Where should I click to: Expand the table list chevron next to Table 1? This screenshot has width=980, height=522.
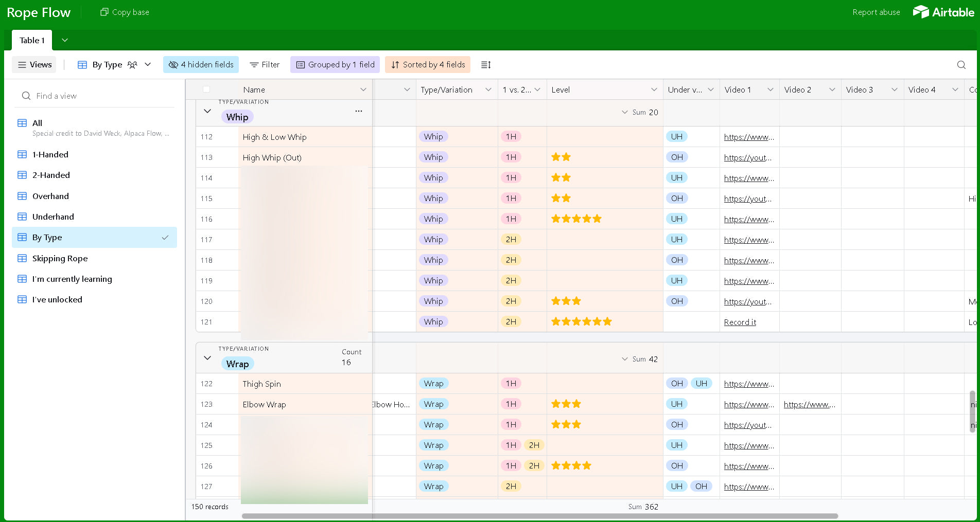[x=65, y=40]
